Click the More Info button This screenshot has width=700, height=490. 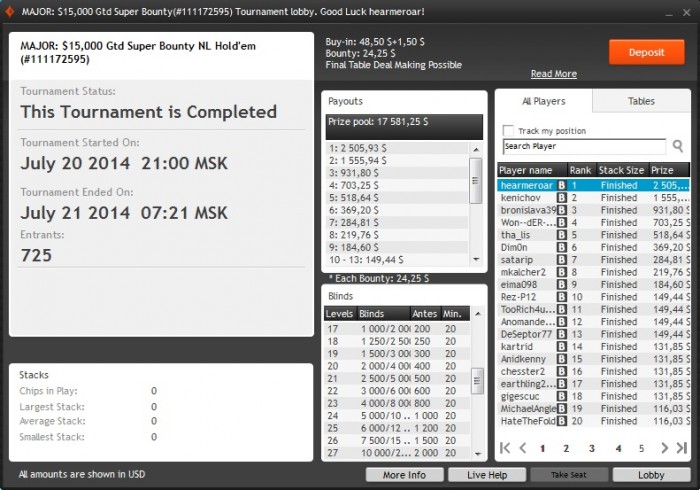tap(404, 475)
